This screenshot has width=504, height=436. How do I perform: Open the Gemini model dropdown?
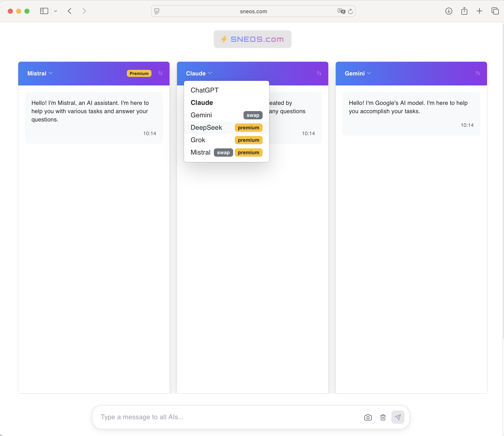point(358,73)
